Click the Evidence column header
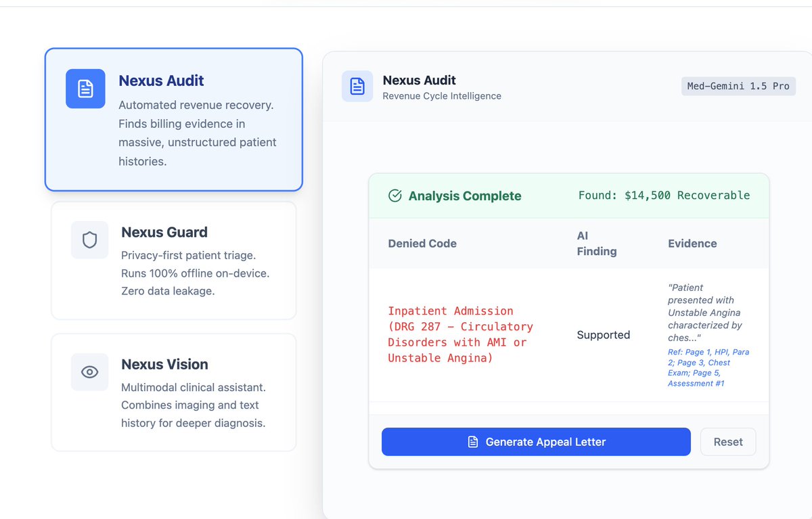Screen dimensions: 812x519 [692, 244]
